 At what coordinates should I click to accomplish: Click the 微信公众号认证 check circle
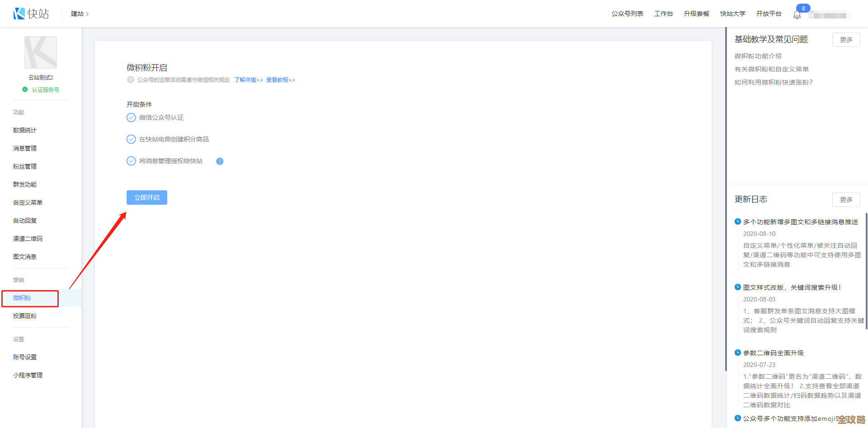(x=131, y=118)
